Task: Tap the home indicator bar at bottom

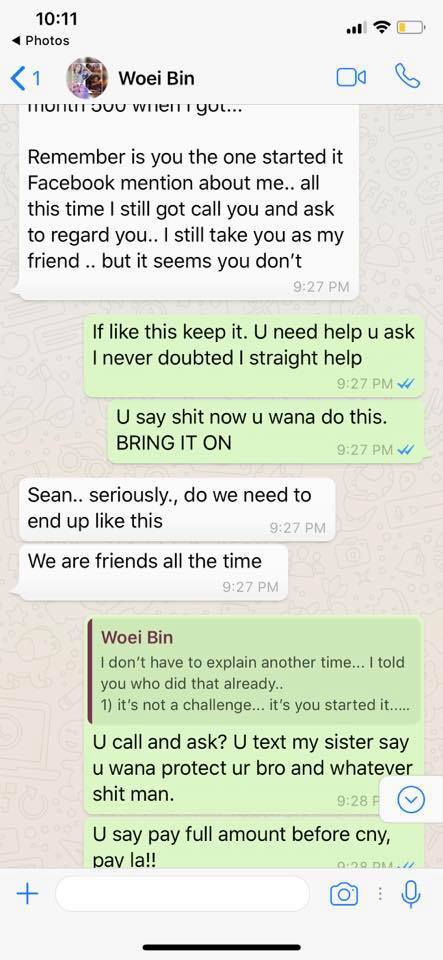Action: [x=222, y=947]
